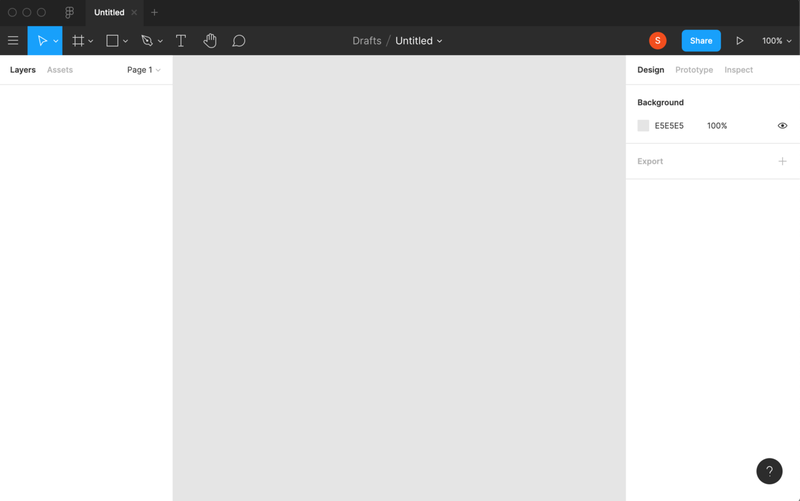Open the main hamburger menu
The height and width of the screenshot is (501, 800).
[13, 41]
